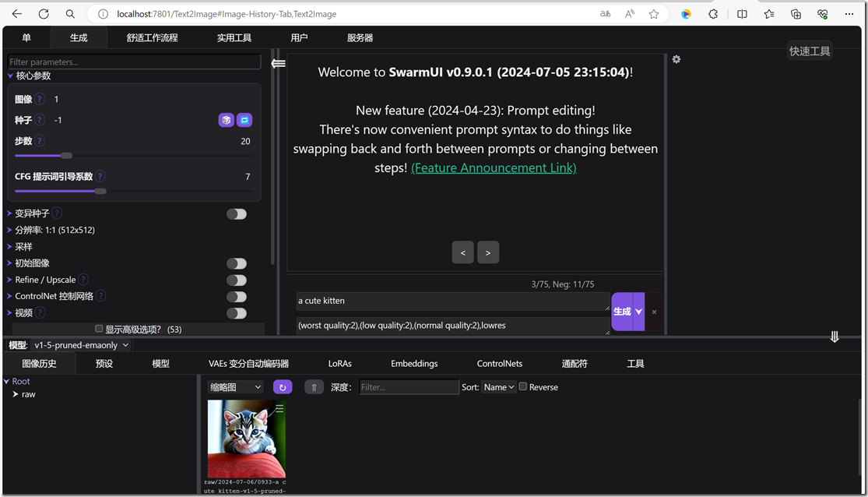Expand the raw folder tree node

coord(16,394)
